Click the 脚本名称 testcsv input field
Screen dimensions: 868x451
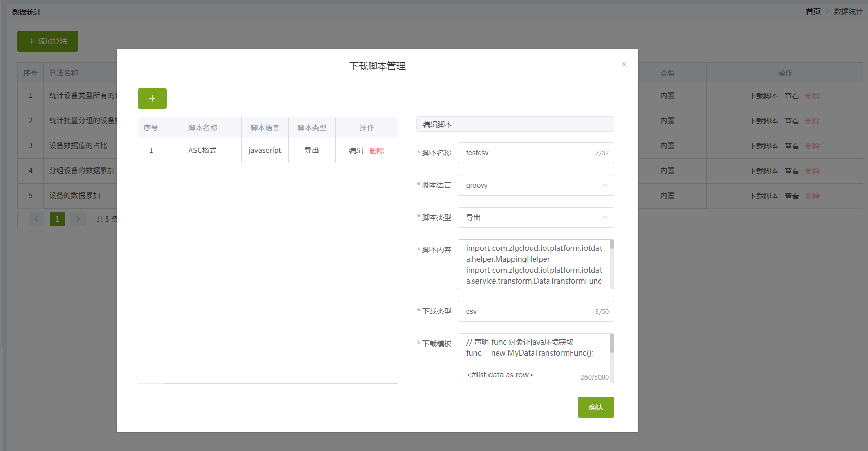pos(535,153)
